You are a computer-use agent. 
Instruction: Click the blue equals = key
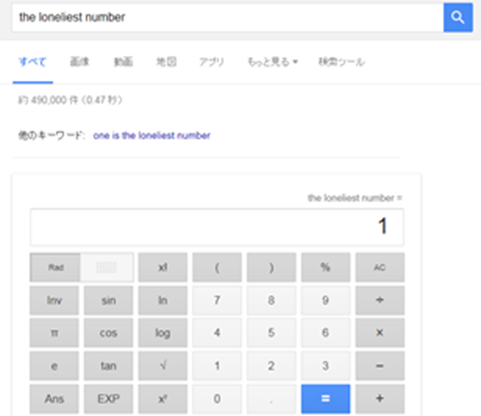[x=326, y=399]
